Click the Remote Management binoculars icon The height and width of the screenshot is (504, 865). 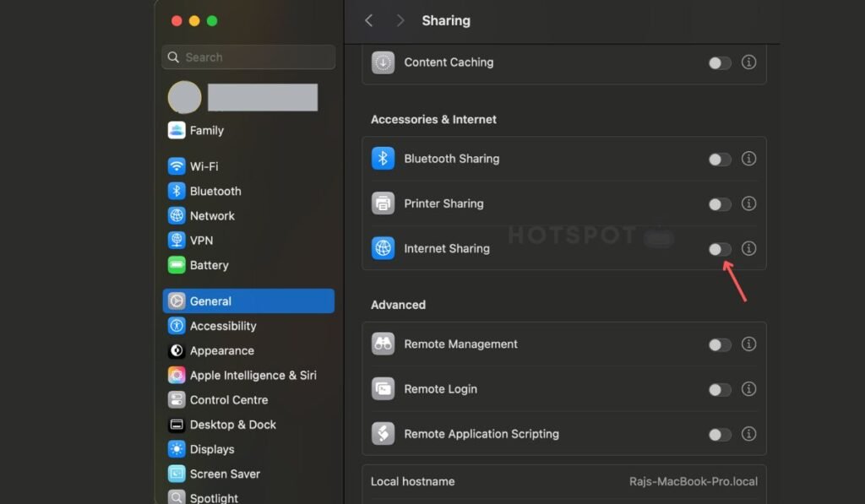click(383, 344)
